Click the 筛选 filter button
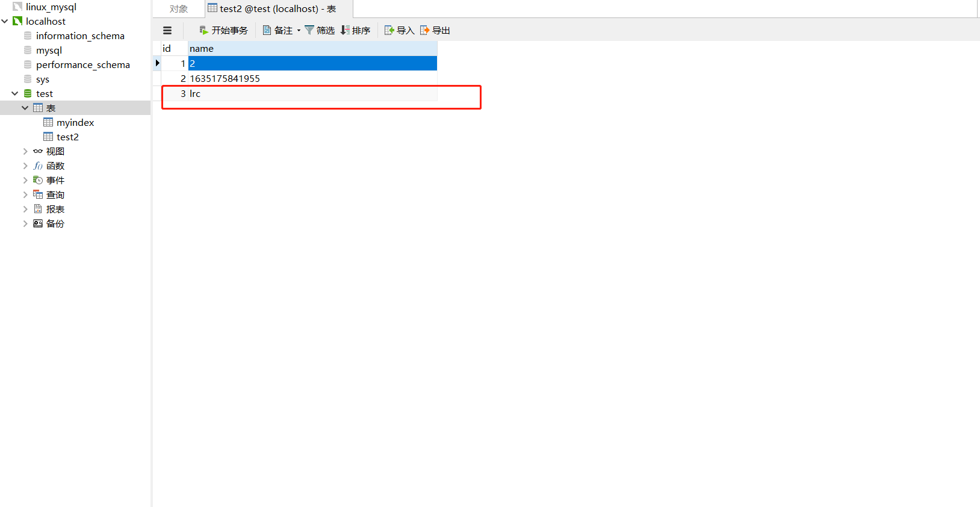980x507 pixels. (x=320, y=30)
